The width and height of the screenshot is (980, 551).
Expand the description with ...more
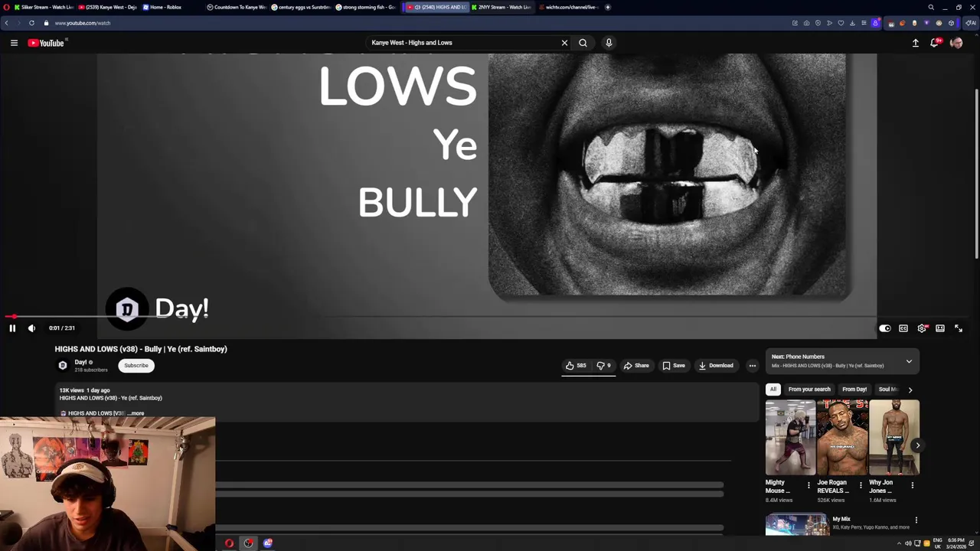click(x=136, y=413)
